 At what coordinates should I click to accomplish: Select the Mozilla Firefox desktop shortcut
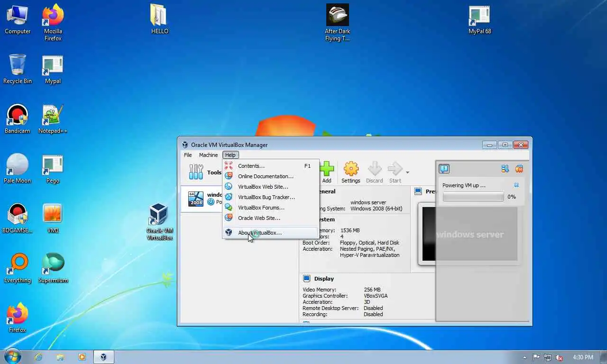tap(53, 23)
